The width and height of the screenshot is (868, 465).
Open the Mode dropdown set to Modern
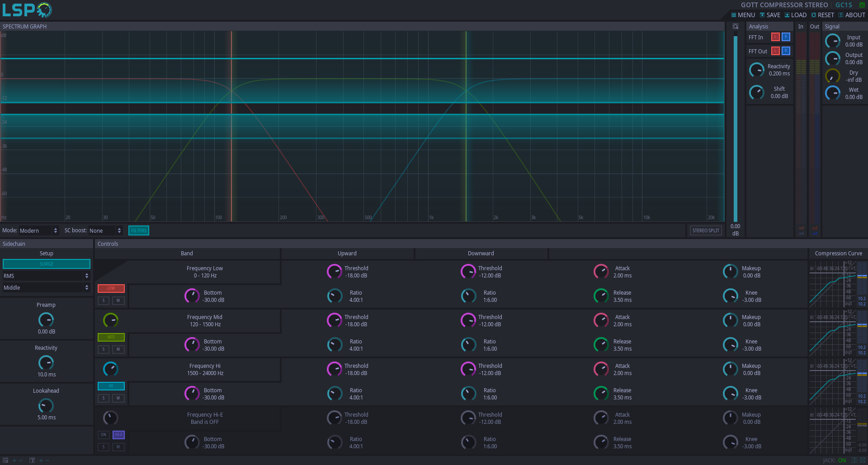point(38,230)
